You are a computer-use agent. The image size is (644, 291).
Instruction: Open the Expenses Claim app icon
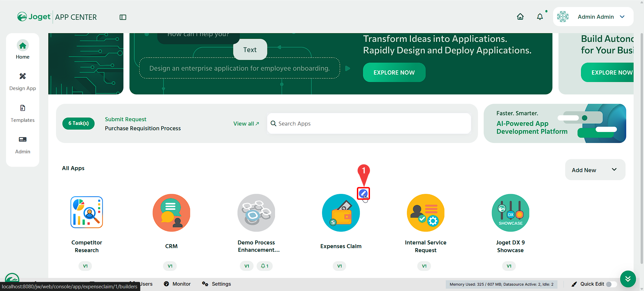pos(341,213)
